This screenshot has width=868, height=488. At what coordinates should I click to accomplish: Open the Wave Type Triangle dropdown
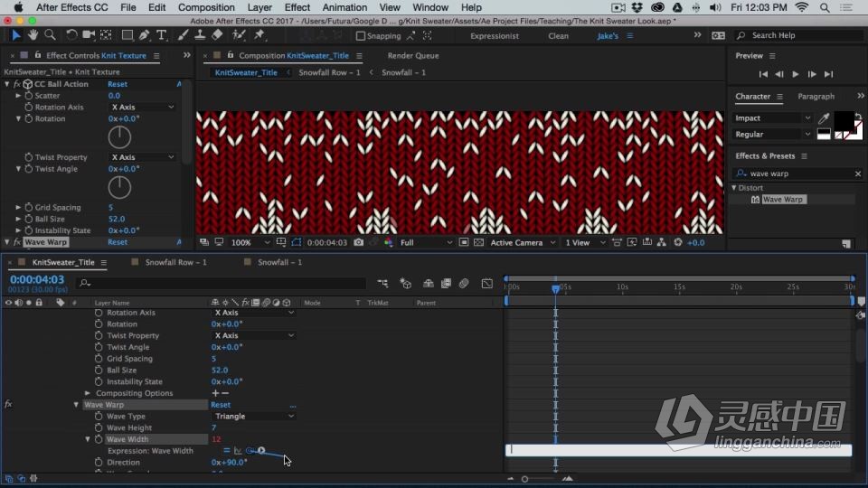(x=254, y=416)
